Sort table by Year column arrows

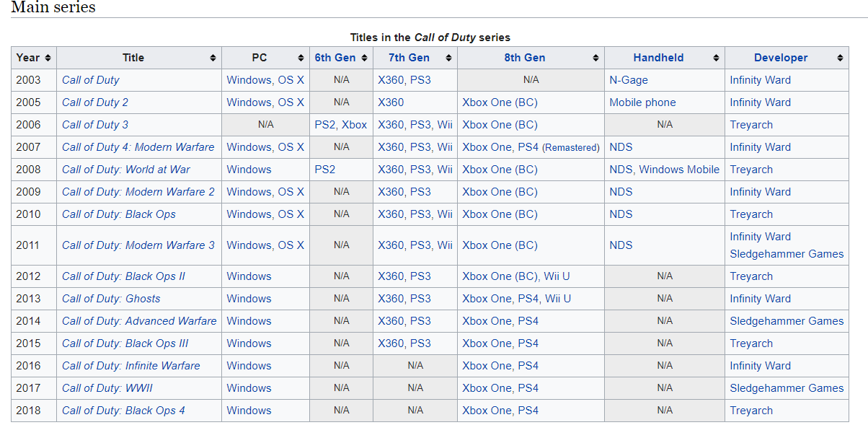[x=48, y=58]
